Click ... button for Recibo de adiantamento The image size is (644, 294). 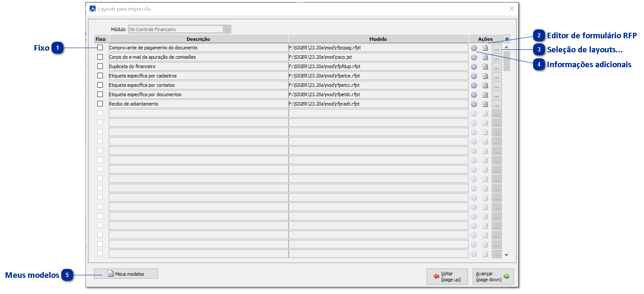pyautogui.click(x=496, y=104)
